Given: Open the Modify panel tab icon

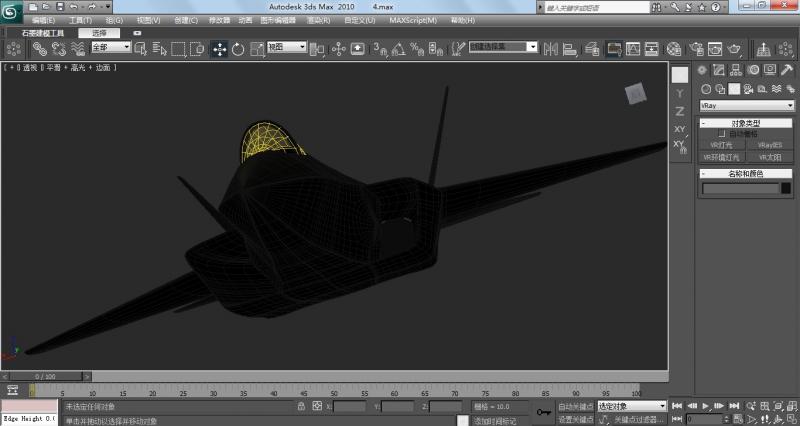Looking at the screenshot, I should tap(718, 69).
